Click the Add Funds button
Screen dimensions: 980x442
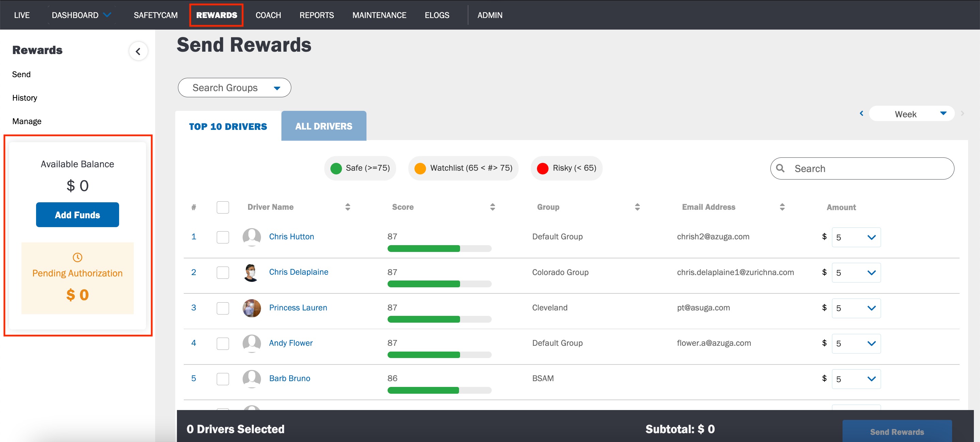tap(77, 215)
